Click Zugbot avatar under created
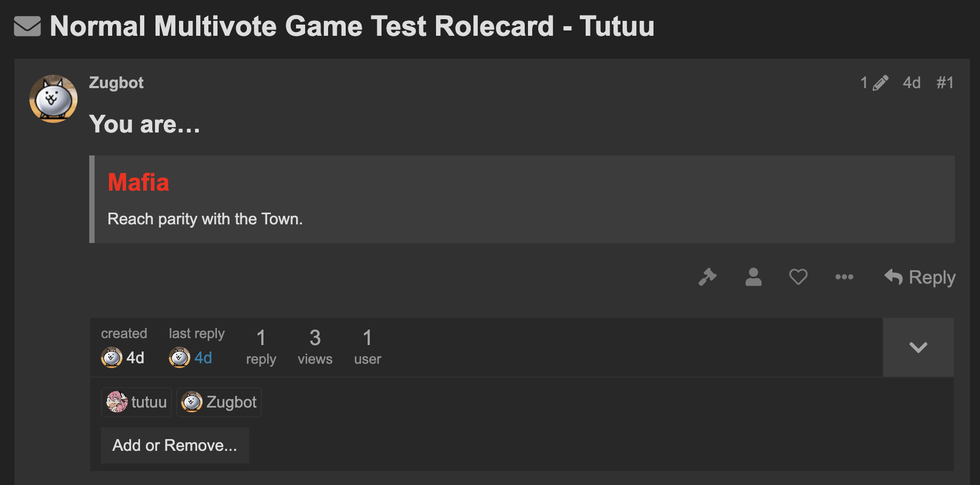This screenshot has width=980, height=485. [x=112, y=357]
